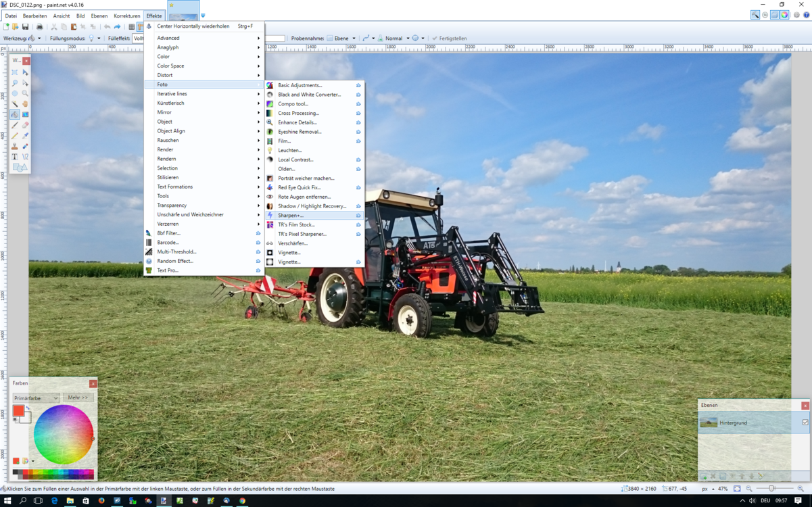Select the Ellipse Select tool
Viewport: 812px width, 507px height.
pyautogui.click(x=15, y=93)
